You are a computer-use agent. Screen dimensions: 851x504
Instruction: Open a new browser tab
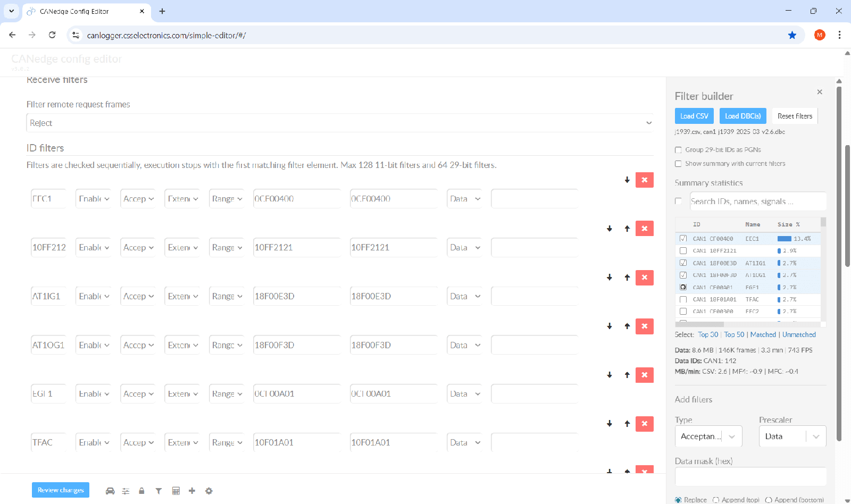click(x=162, y=11)
